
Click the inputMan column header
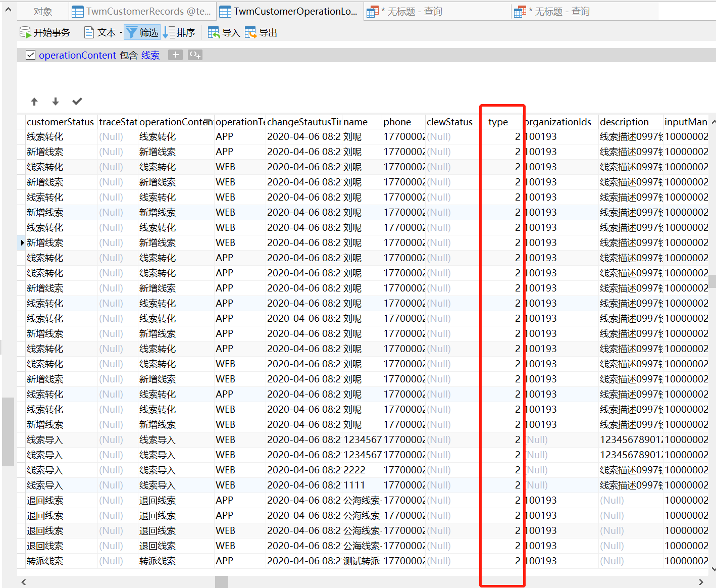point(686,122)
